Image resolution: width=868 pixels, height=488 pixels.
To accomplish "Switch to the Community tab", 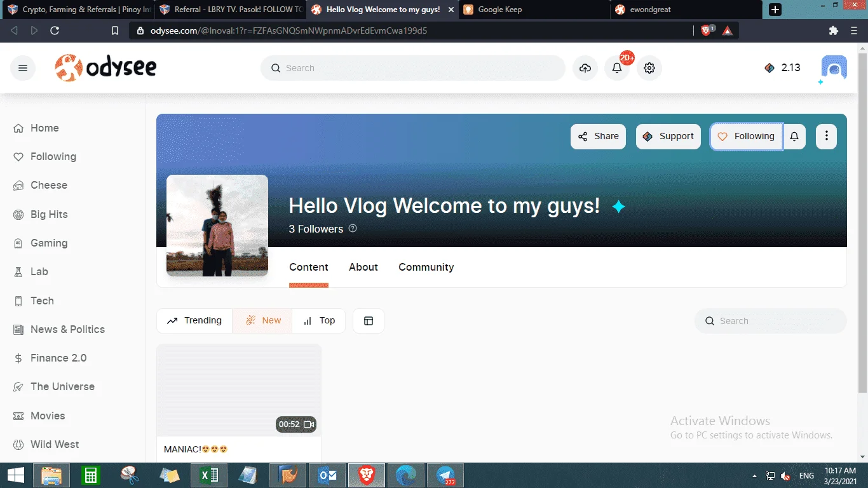I will [426, 267].
